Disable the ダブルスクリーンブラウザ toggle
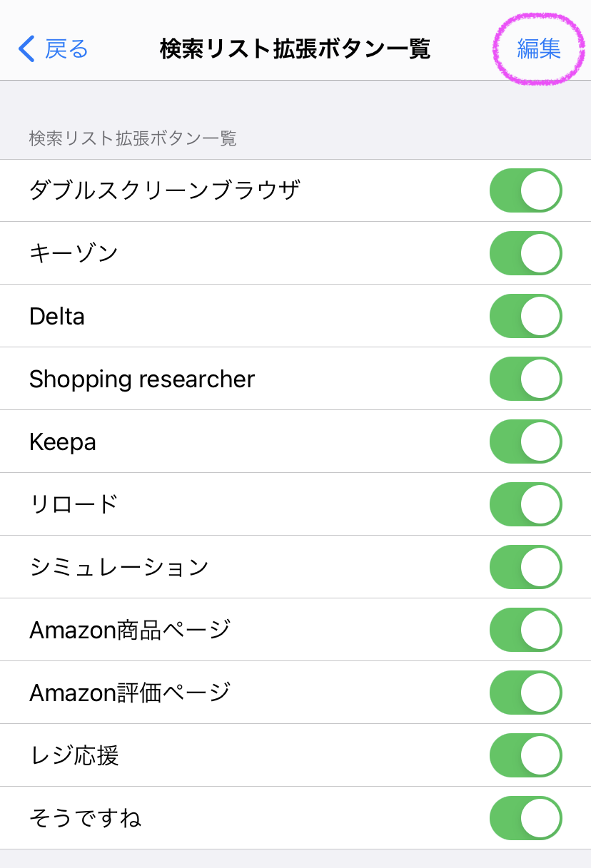 coord(525,190)
